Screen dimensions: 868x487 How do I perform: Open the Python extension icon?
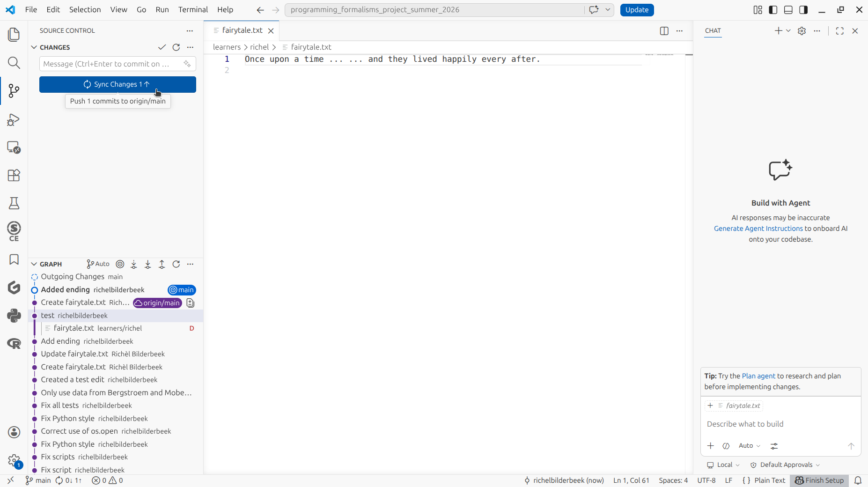[x=14, y=316]
